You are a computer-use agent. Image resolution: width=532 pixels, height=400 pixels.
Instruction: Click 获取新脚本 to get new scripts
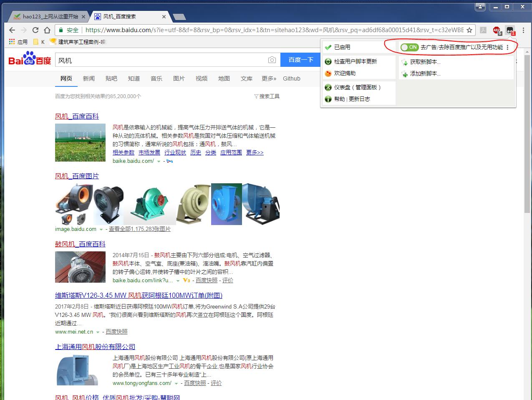[x=421, y=61]
